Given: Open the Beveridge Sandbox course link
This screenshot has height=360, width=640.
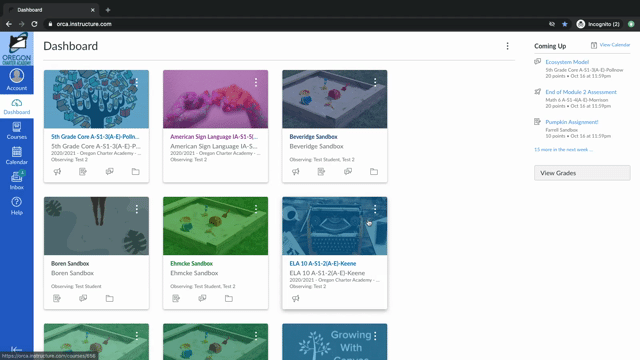Looking at the screenshot, I should pyautogui.click(x=313, y=137).
